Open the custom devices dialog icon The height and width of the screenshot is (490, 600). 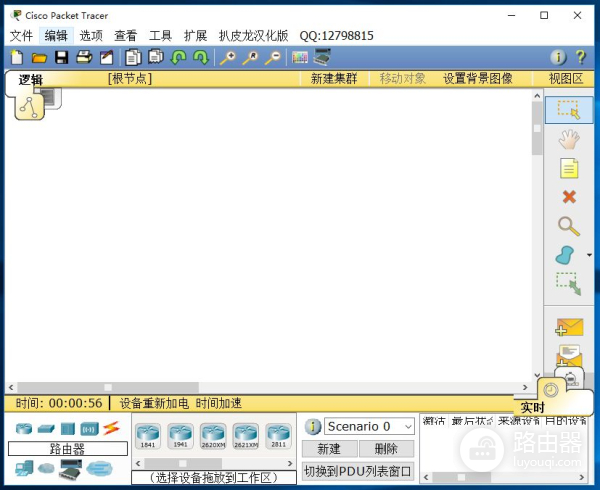coord(322,57)
